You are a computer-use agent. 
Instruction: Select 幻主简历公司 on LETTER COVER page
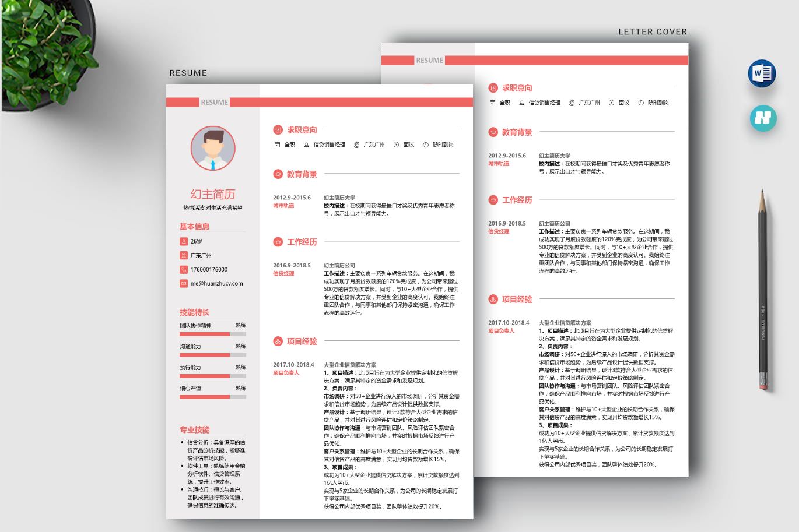click(555, 223)
